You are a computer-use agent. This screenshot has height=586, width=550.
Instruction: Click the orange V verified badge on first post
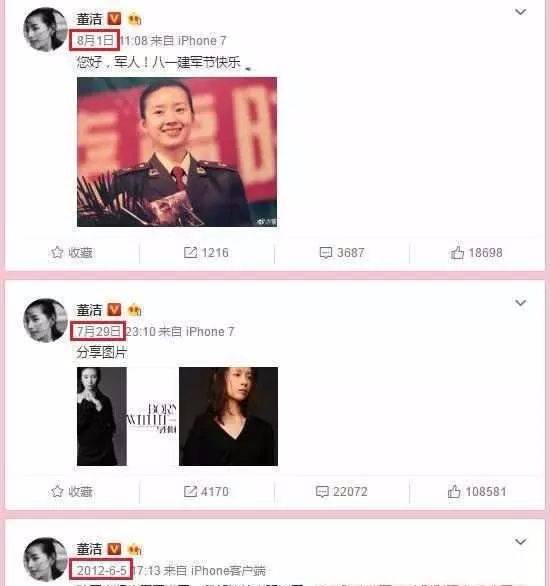(114, 18)
